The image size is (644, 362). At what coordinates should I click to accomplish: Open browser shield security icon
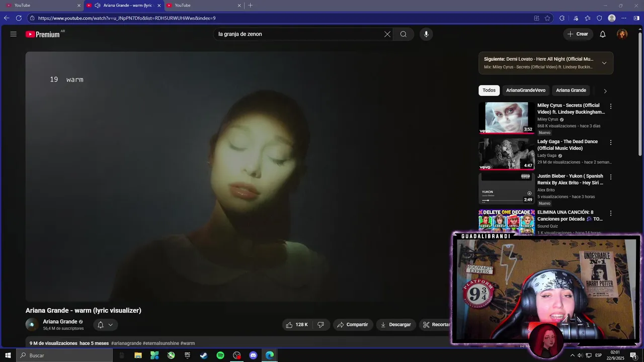[599, 18]
